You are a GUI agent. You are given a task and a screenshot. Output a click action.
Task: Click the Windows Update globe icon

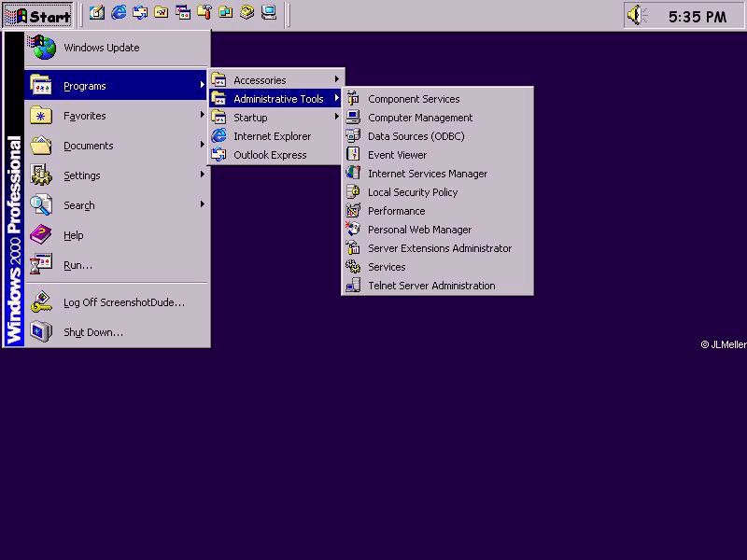coord(43,48)
